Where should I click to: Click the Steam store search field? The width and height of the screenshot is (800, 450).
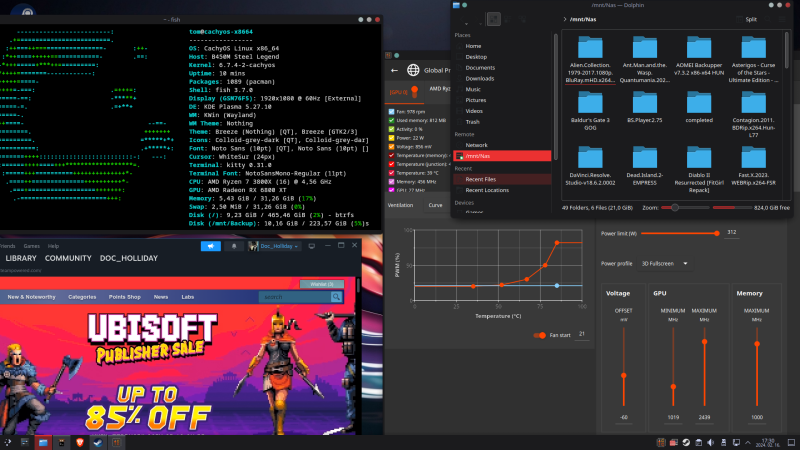coord(295,296)
